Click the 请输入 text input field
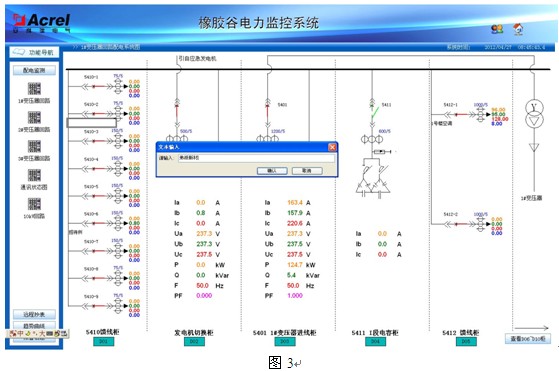Screen dimensions: 559x371 coord(256,158)
